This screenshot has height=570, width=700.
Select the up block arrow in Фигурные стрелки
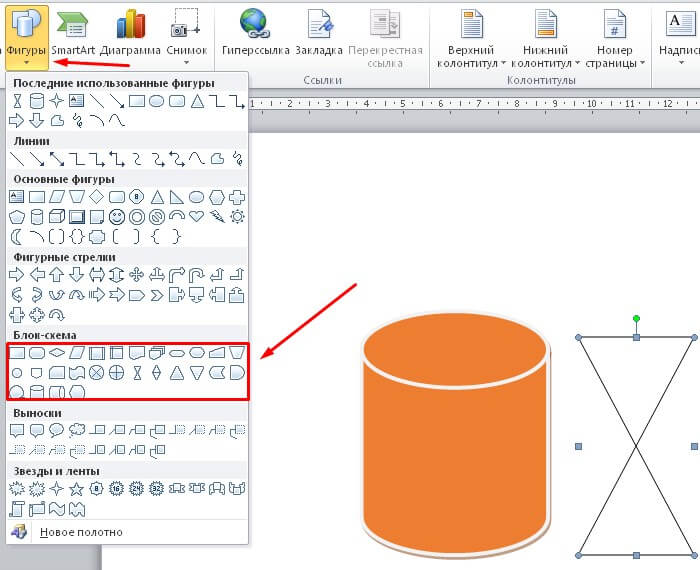point(57,275)
